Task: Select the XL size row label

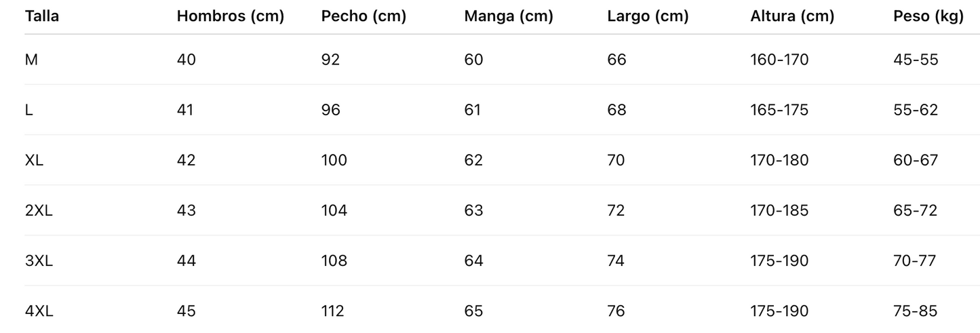Action: [34, 160]
